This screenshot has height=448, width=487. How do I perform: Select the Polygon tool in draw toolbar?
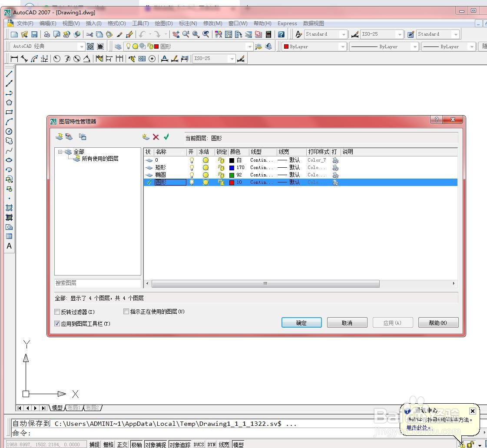pyautogui.click(x=9, y=103)
